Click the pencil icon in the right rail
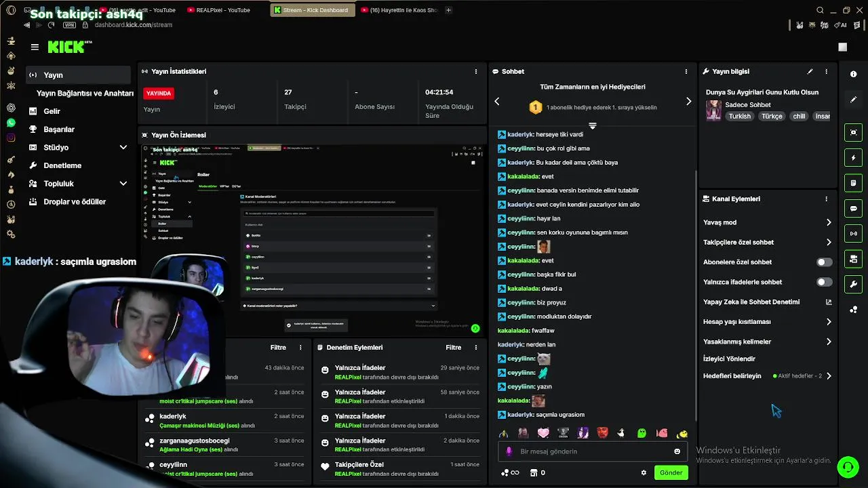Image resolution: width=868 pixels, height=488 pixels. click(853, 100)
